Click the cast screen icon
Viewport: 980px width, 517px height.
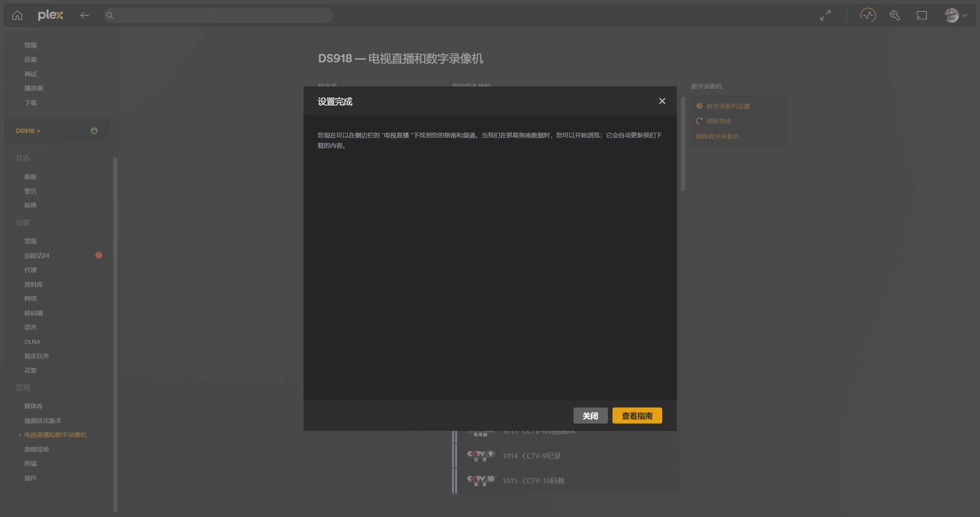921,15
